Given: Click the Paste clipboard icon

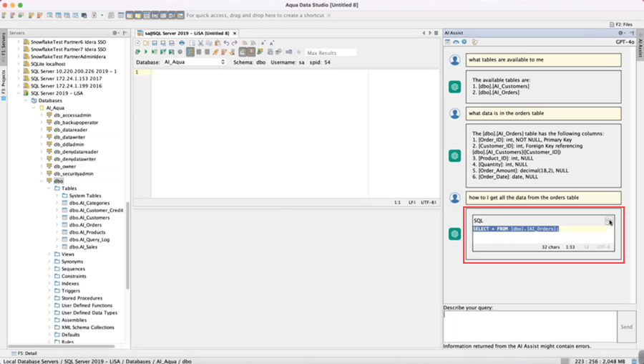Looking at the screenshot, I should (x=218, y=43).
